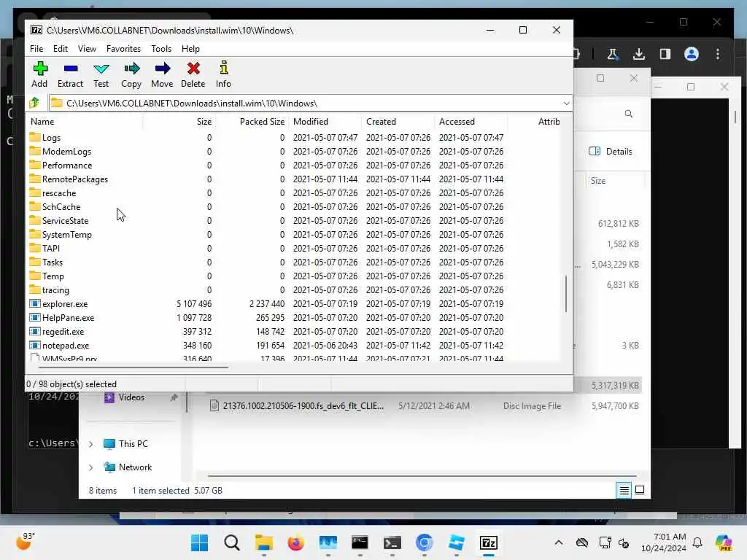The height and width of the screenshot is (560, 747).
Task: Switch to 7-Zip taskbar icon
Action: click(x=489, y=542)
